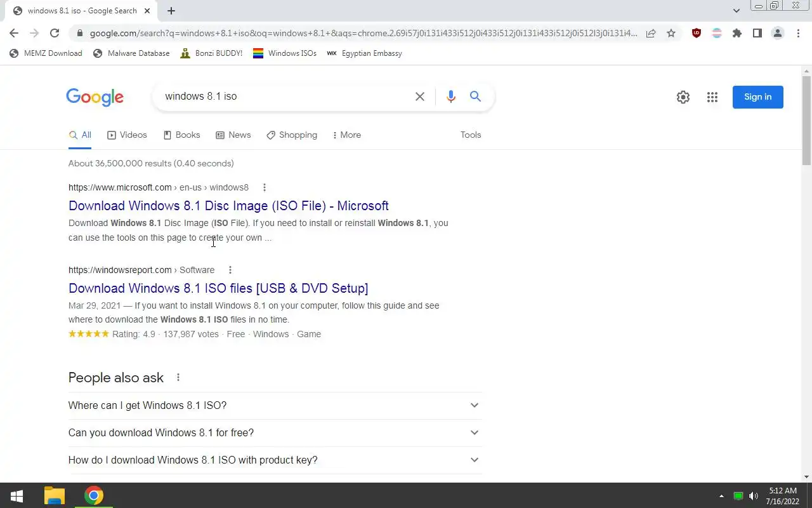Toggle the Chrome side panel icon
The image size is (812, 508).
click(757, 34)
